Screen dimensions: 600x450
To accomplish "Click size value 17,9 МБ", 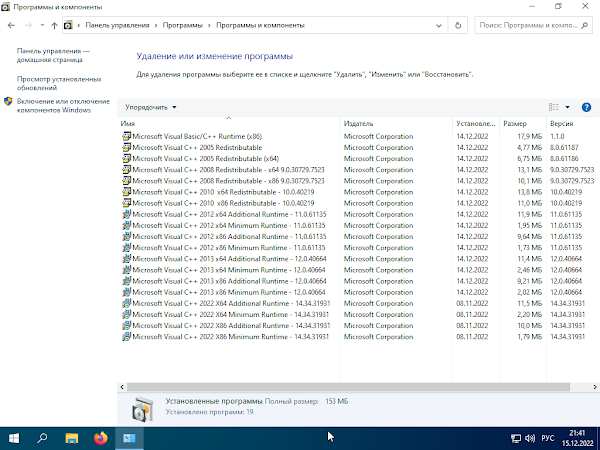I will click(530, 136).
